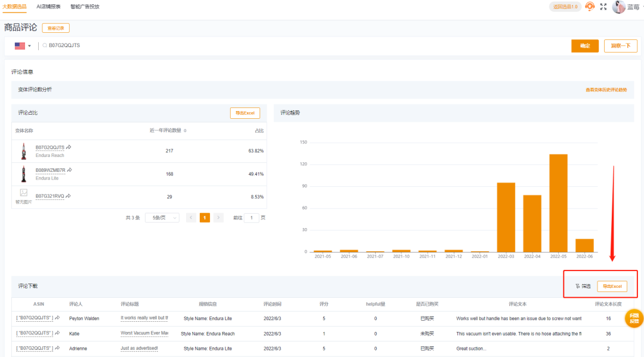Open the 大数据选品 tab
This screenshot has height=357, width=644.
[14, 7]
